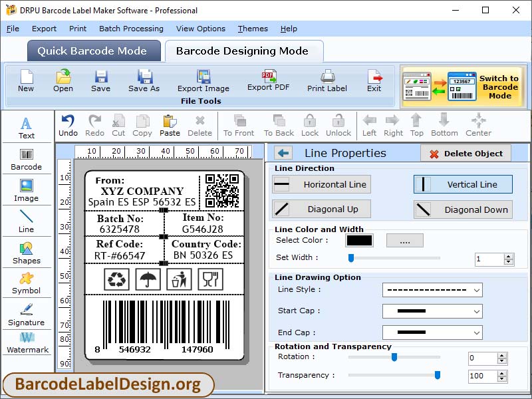Undo the last action

click(x=68, y=126)
